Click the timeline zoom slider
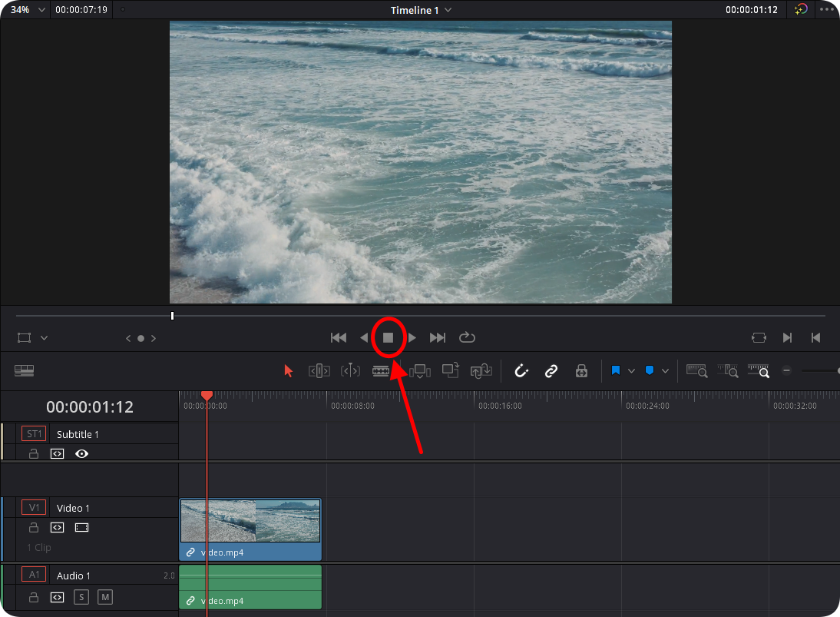Viewport: 840px width, 617px height. tap(819, 370)
